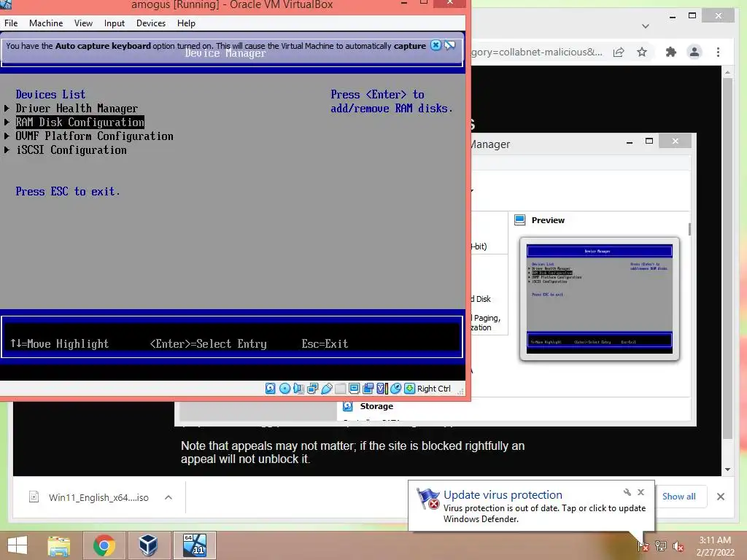Image resolution: width=747 pixels, height=560 pixels.
Task: Click the USB devices icon in VirtualBox status bar
Action: (326, 389)
